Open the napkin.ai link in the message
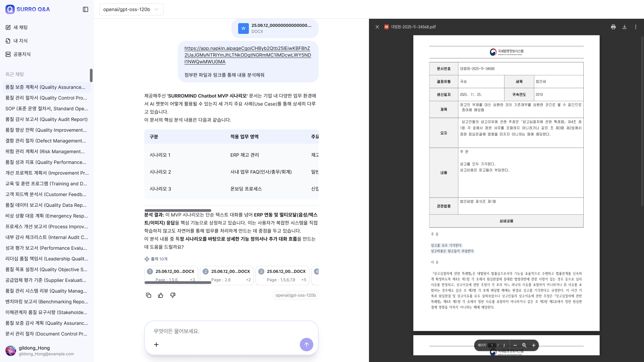Image resolution: width=644 pixels, height=362 pixels. pyautogui.click(x=248, y=55)
